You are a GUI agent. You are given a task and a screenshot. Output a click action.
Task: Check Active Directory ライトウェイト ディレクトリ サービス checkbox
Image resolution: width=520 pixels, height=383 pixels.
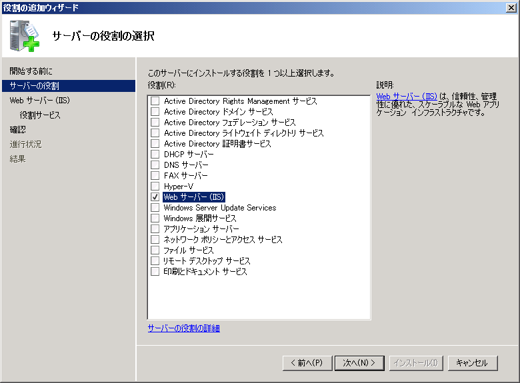pyautogui.click(x=155, y=133)
